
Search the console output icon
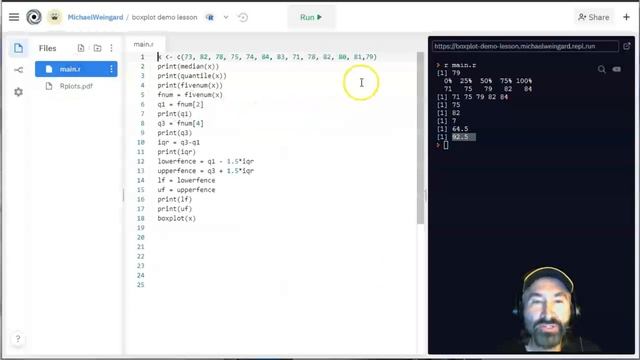tap(602, 69)
